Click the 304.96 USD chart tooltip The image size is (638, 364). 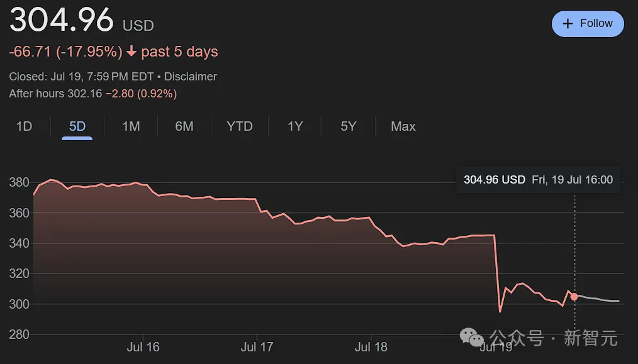[538, 180]
